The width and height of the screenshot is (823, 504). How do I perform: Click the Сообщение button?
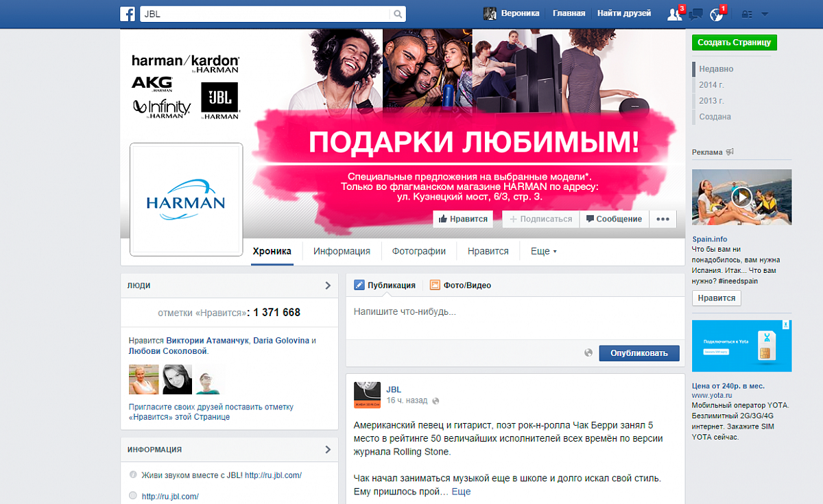(x=614, y=219)
